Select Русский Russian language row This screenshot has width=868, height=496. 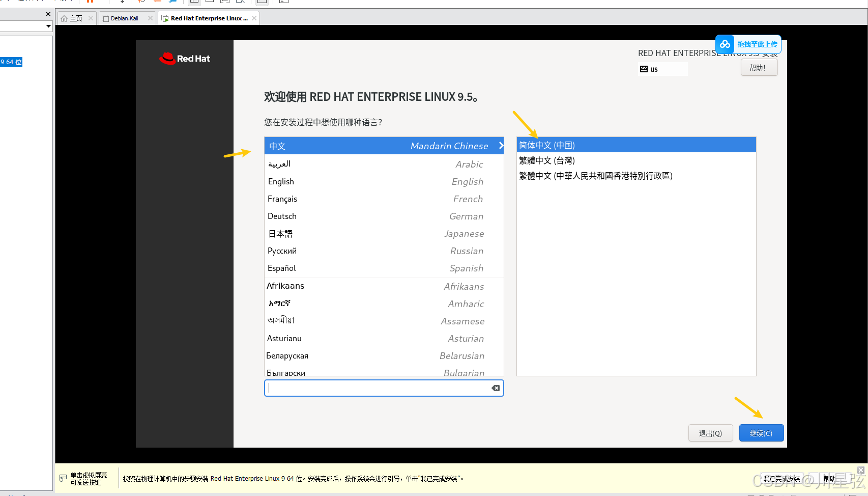click(384, 251)
